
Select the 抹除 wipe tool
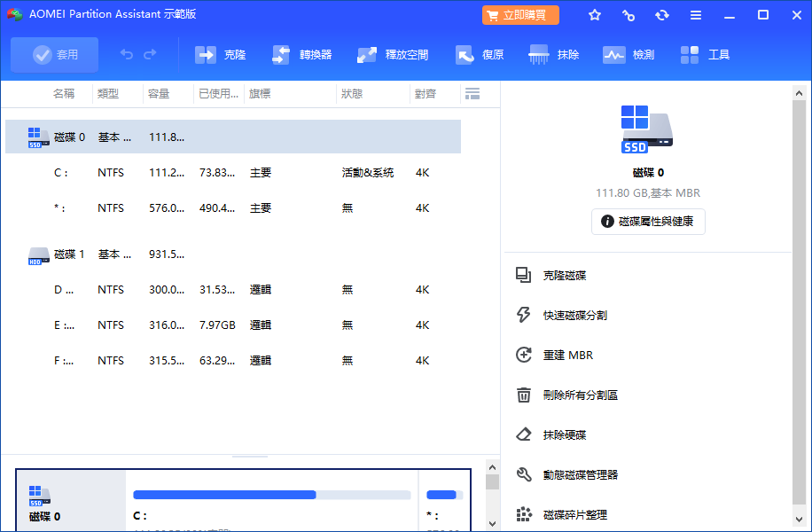pyautogui.click(x=554, y=55)
